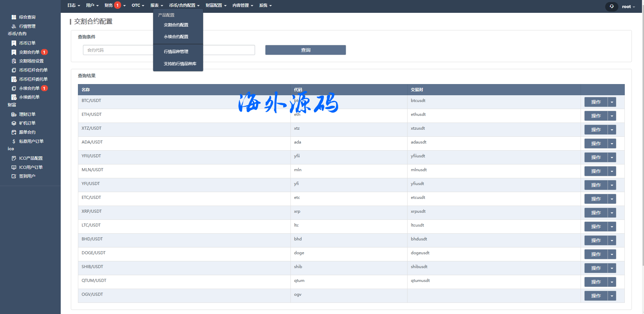Click the root user avatar icon
The image size is (644, 314).
[x=611, y=6]
